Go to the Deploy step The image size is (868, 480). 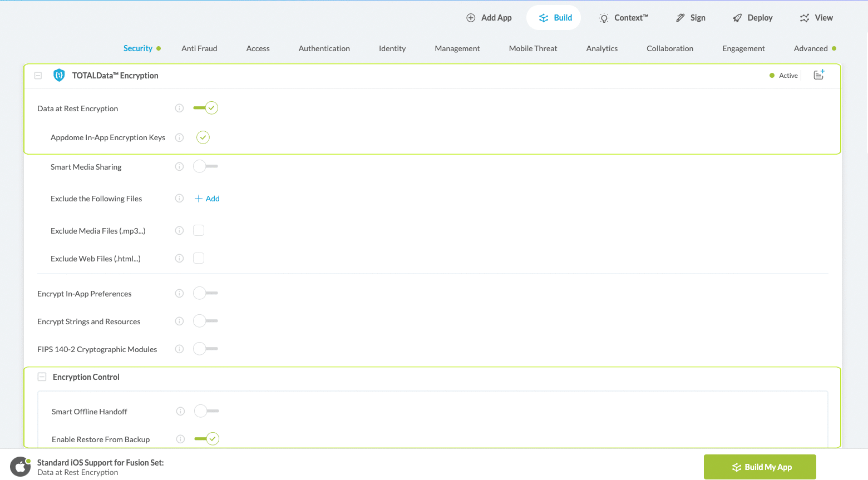753,18
